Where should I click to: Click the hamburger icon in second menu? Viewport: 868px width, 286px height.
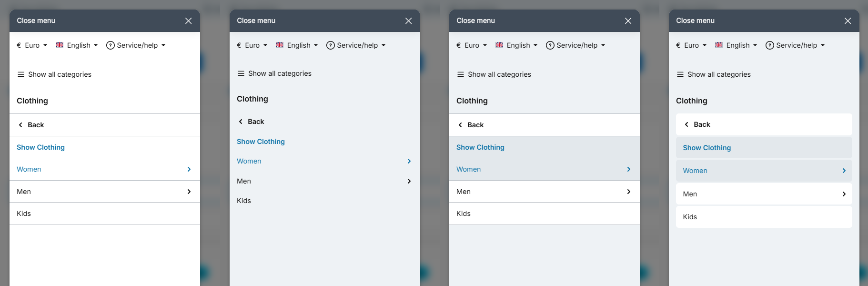pos(241,73)
